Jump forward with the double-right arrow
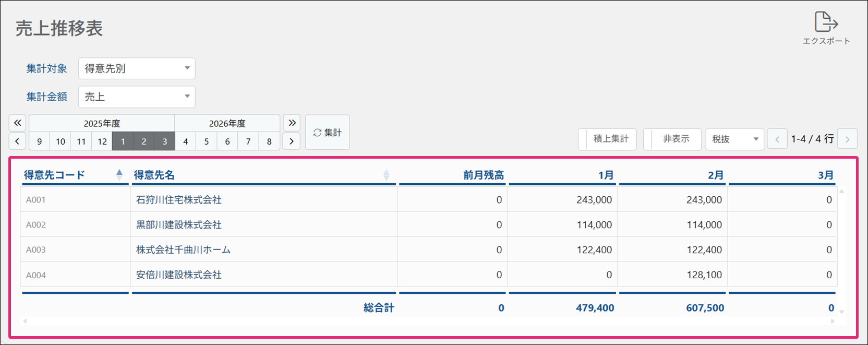The height and width of the screenshot is (345, 868). (x=292, y=123)
